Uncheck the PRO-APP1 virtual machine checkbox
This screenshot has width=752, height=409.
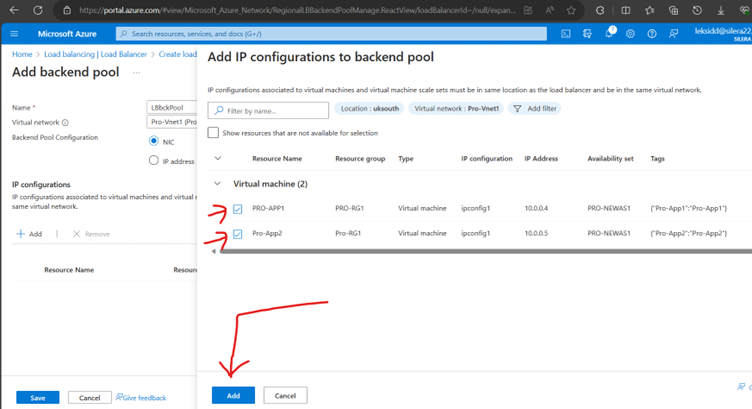(237, 209)
